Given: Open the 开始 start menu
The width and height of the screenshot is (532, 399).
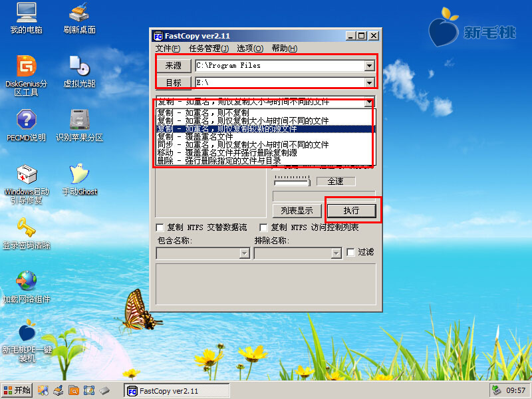Looking at the screenshot, I should [17, 390].
